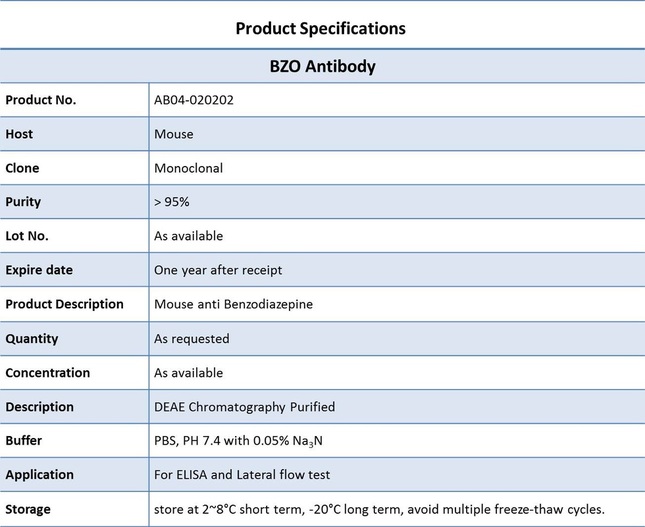This screenshot has height=527, width=645.
Task: Click the product number AB04-020202
Action: click(194, 100)
